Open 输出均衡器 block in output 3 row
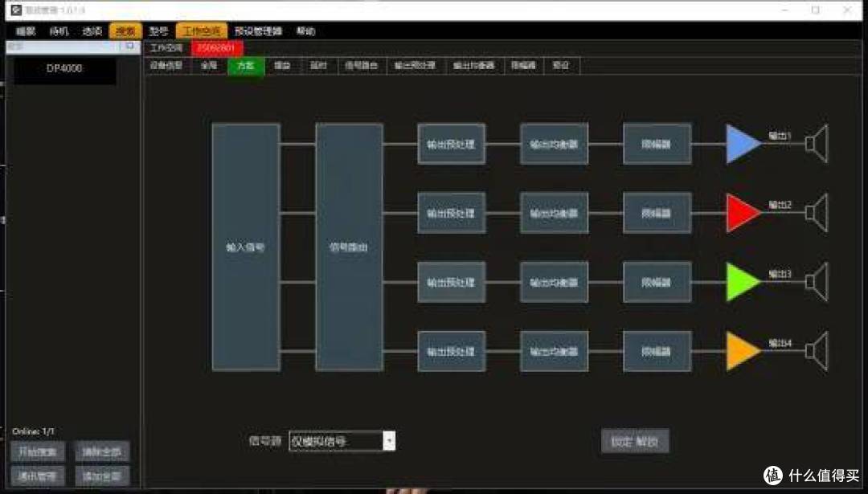This screenshot has width=868, height=494. 554,282
